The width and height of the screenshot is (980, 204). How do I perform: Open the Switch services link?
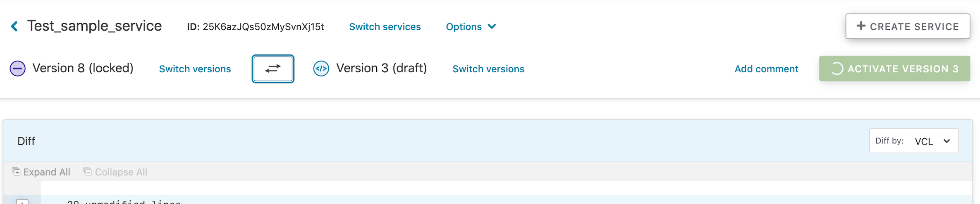pyautogui.click(x=385, y=26)
